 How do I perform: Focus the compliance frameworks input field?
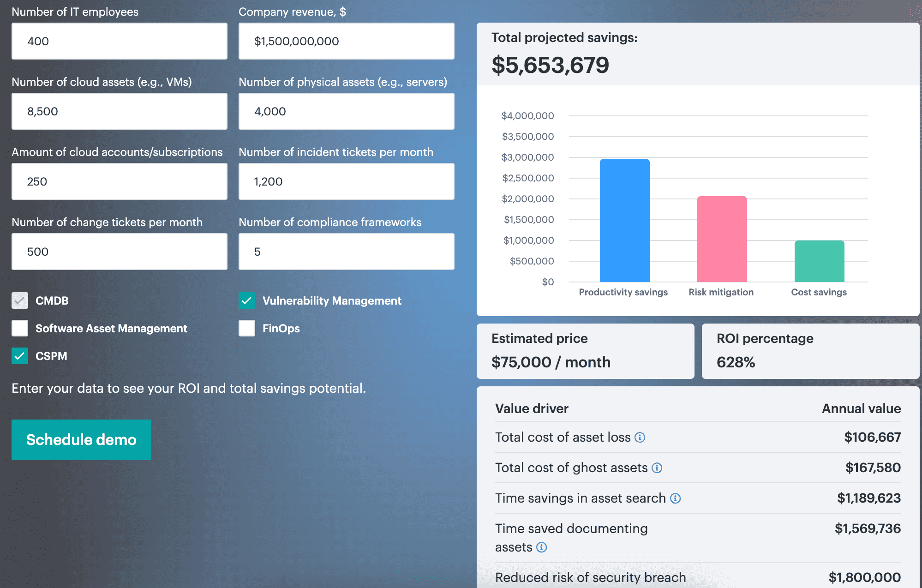[347, 252]
